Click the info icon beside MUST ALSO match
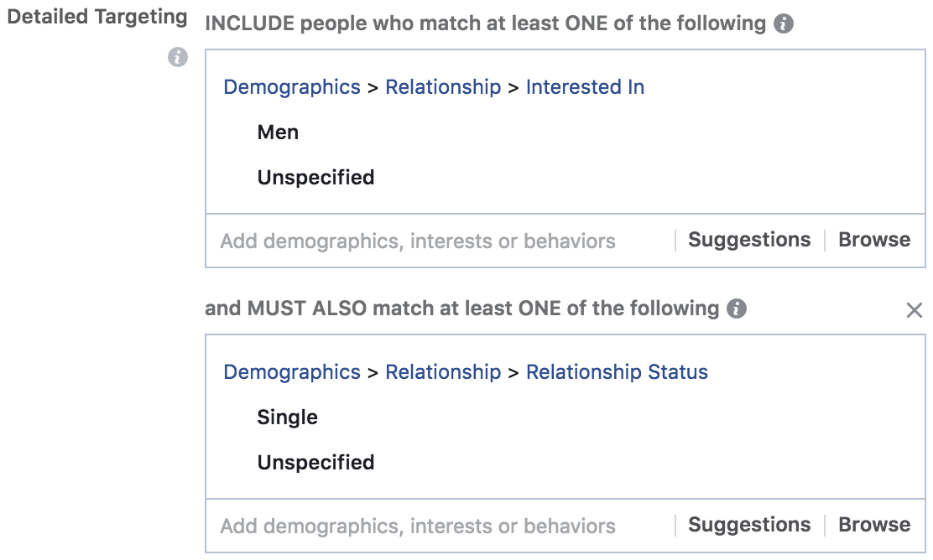Viewport: 933px width, 560px height. point(736,309)
